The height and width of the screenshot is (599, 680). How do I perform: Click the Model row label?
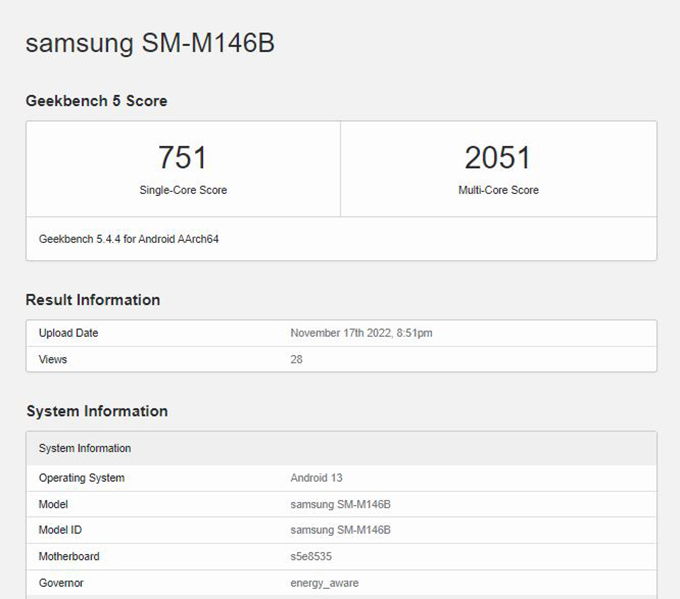(x=53, y=504)
